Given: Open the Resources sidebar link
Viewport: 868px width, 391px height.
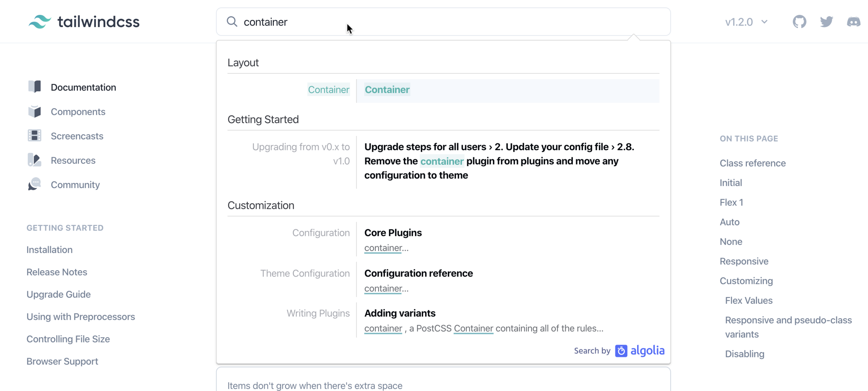Looking at the screenshot, I should click(x=73, y=160).
